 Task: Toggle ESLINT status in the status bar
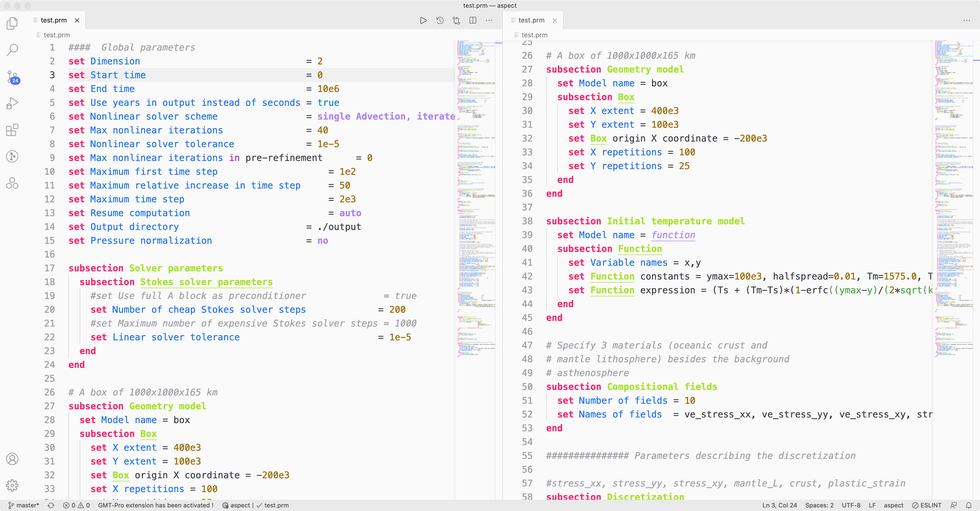[x=927, y=505]
